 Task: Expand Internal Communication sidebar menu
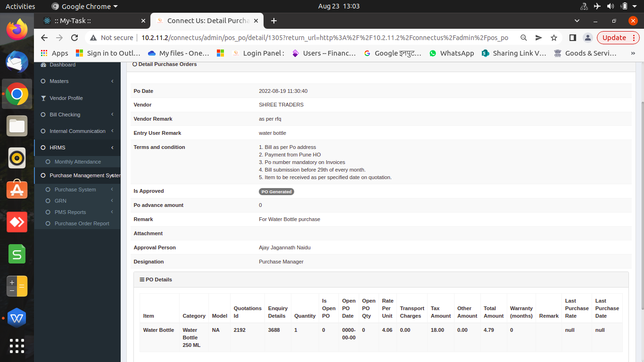[x=77, y=131]
